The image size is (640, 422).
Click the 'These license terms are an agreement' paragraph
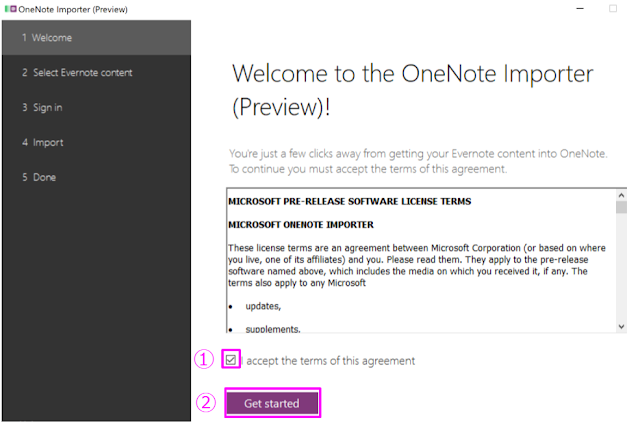[x=417, y=265]
